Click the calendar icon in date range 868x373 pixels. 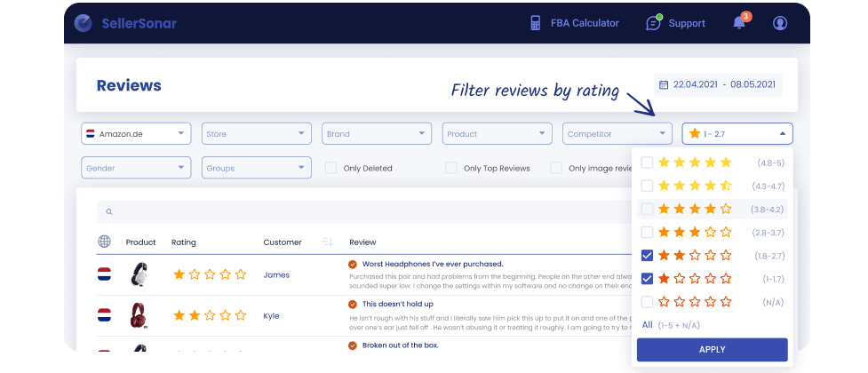[663, 85]
